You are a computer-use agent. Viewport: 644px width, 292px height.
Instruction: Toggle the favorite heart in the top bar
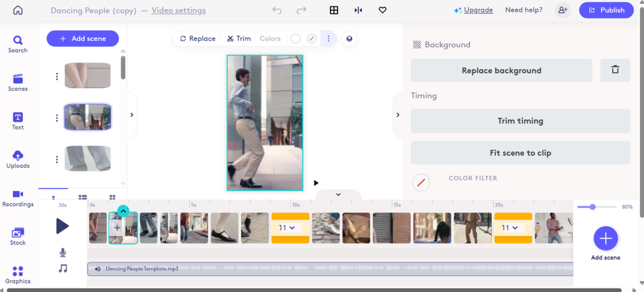382,10
